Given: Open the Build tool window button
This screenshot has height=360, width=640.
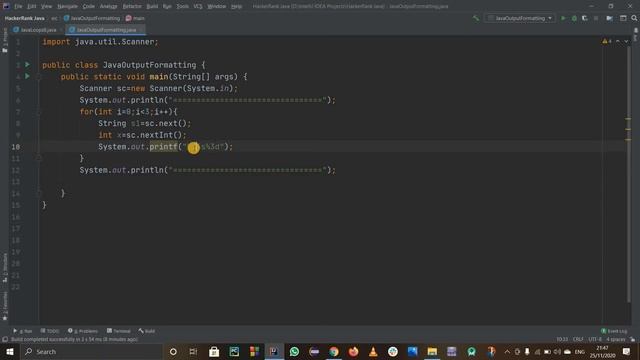Looking at the screenshot, I should click(147, 331).
